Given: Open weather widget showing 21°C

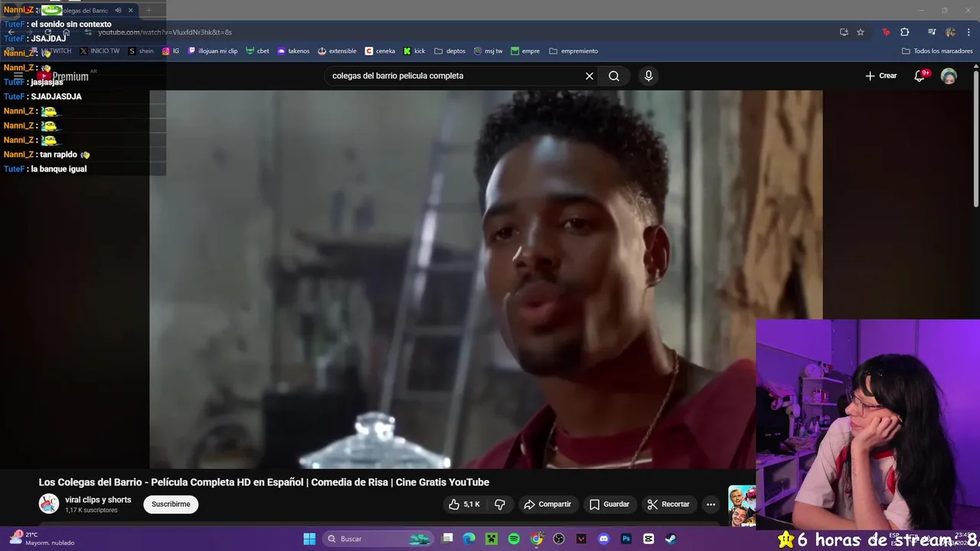Looking at the screenshot, I should pyautogui.click(x=43, y=539).
